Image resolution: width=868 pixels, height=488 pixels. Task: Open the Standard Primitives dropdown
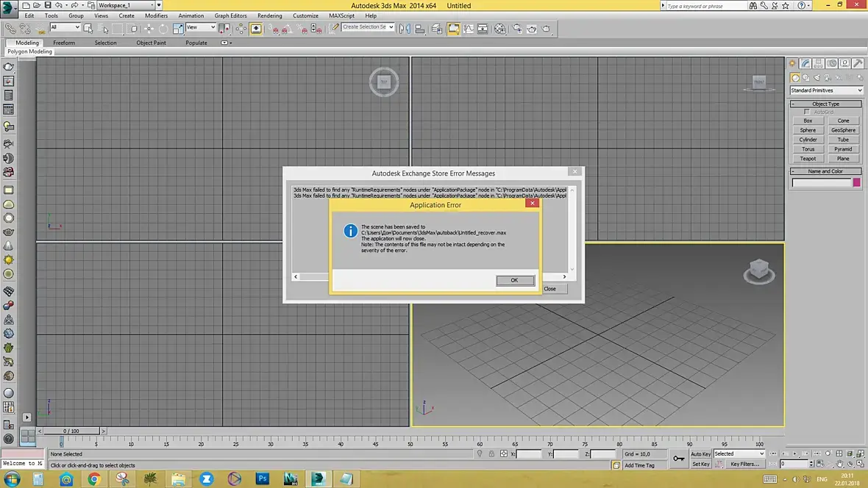826,90
